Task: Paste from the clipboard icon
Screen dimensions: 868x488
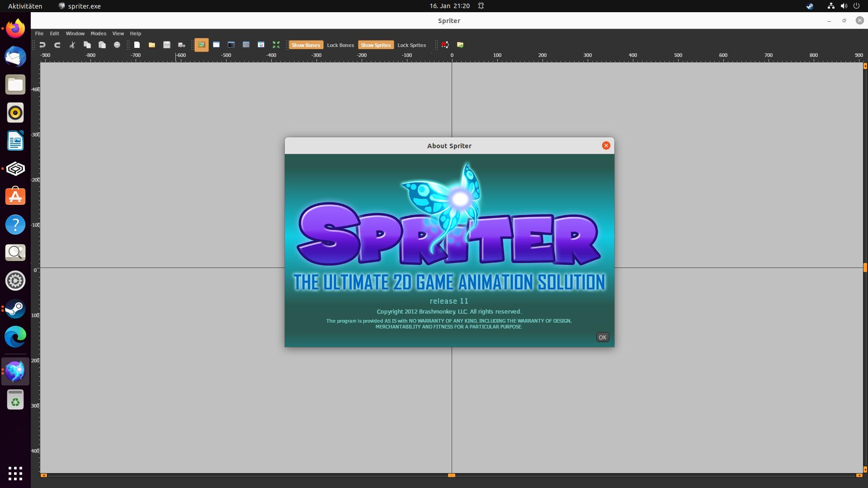Action: coord(102,45)
